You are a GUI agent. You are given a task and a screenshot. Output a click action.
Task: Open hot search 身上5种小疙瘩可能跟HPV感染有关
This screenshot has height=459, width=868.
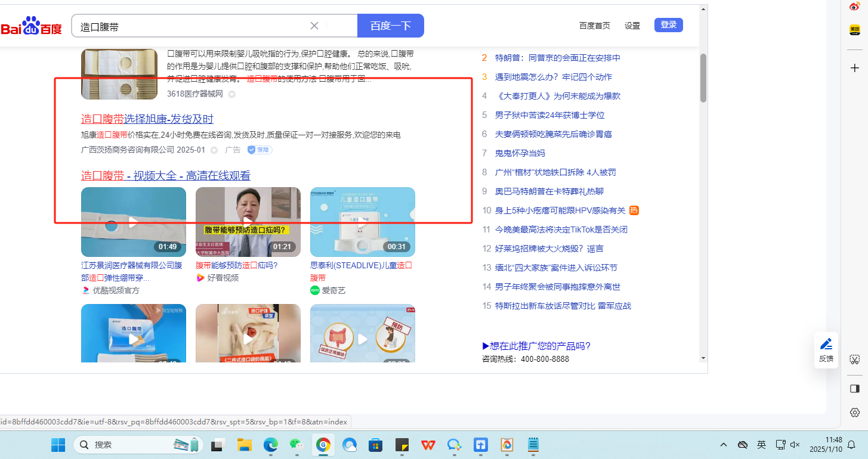tap(560, 210)
